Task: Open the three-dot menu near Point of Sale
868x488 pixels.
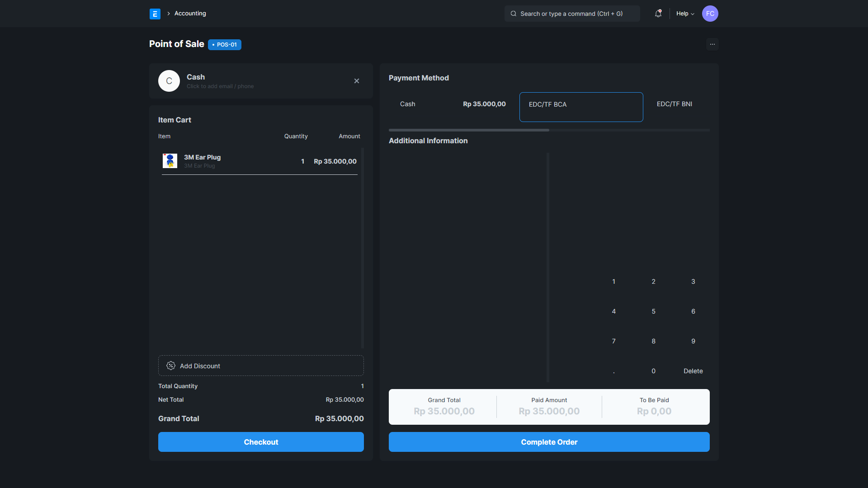Action: pos(712,44)
